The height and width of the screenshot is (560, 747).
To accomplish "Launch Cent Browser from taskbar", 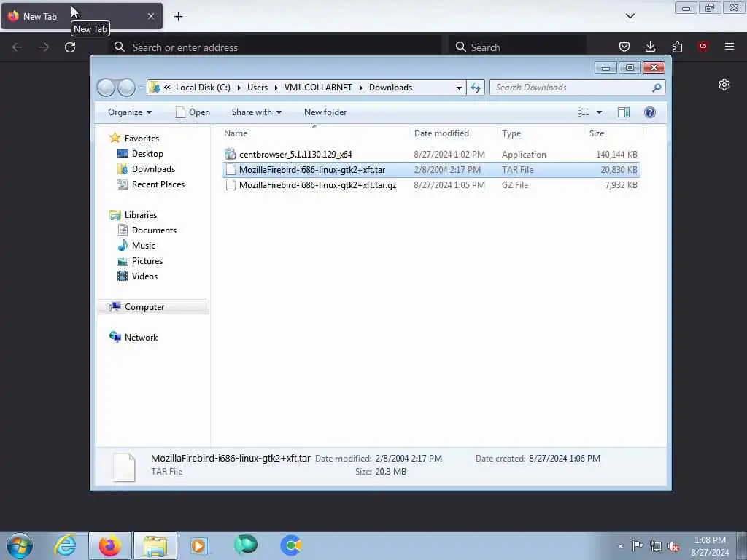I will [x=291, y=545].
